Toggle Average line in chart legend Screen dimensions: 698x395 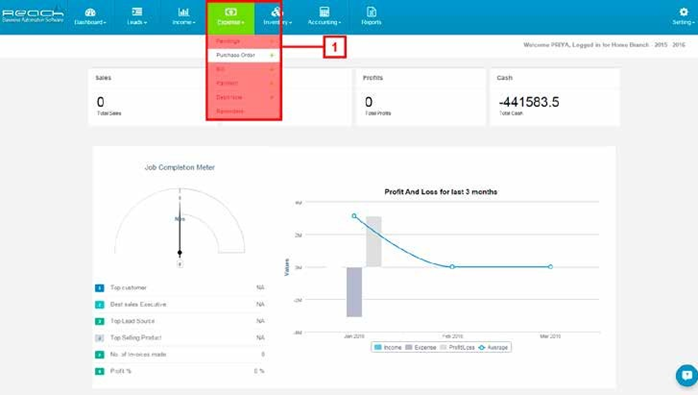click(x=493, y=347)
